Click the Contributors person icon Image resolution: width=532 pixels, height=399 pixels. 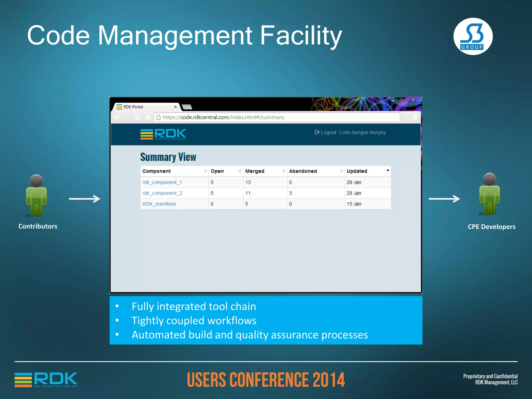36,196
